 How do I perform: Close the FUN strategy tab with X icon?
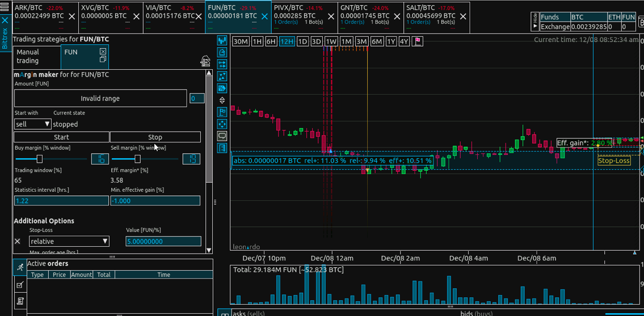103,52
